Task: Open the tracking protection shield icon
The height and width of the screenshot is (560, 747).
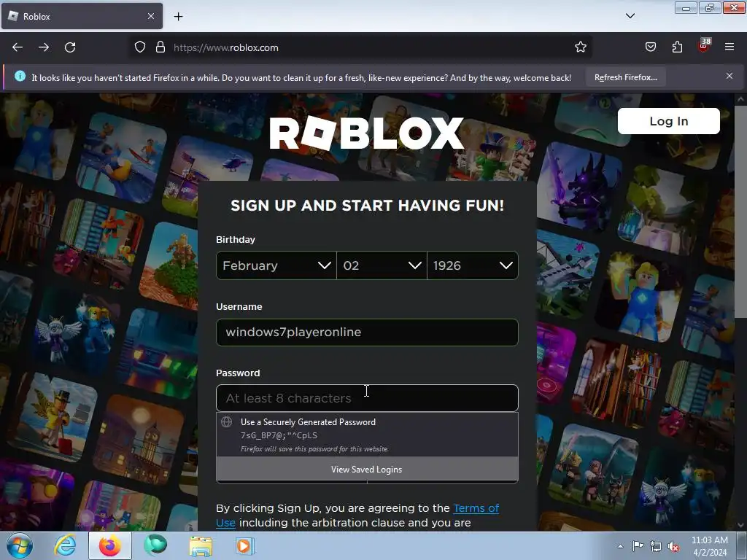Action: coord(139,47)
